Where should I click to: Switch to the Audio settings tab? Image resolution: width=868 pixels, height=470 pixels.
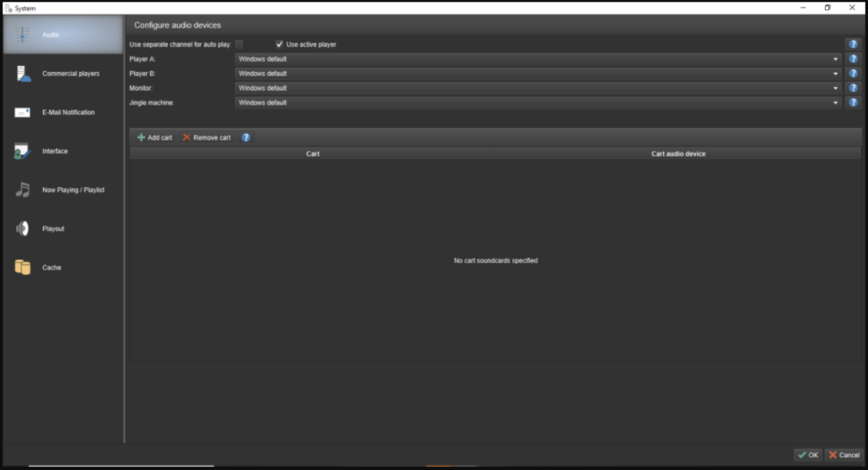tap(63, 35)
